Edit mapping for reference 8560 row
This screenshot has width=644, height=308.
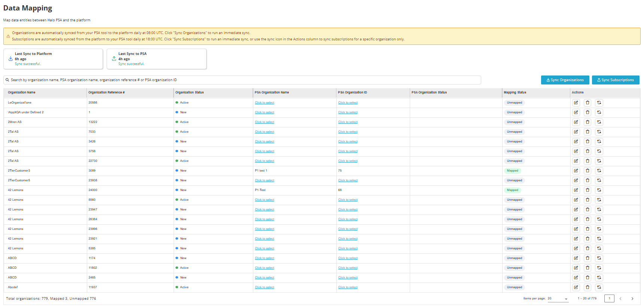tap(576, 200)
